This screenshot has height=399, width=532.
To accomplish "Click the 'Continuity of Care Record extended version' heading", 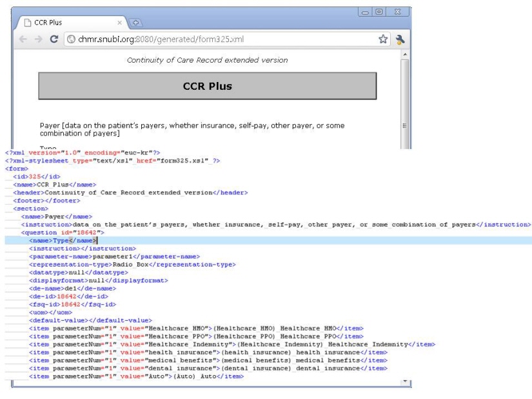I will (x=207, y=60).
